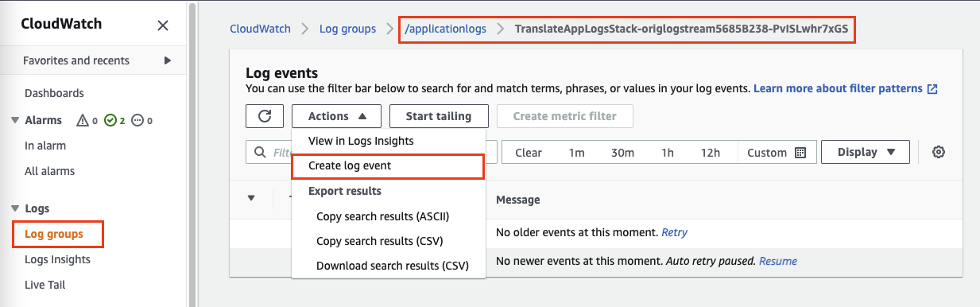Click the in-alarm warning triangle icon

(82, 121)
